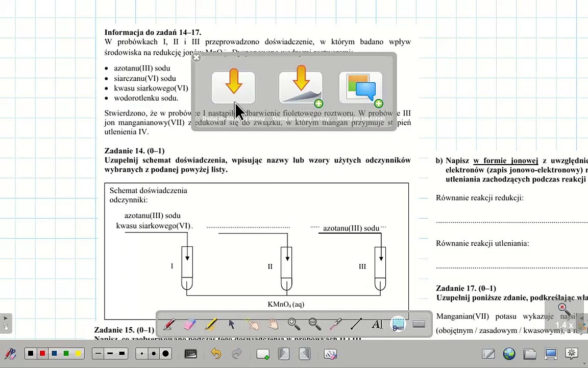This screenshot has width=588, height=368.
Task: Choose small eraser size dot
Action: click(142, 353)
